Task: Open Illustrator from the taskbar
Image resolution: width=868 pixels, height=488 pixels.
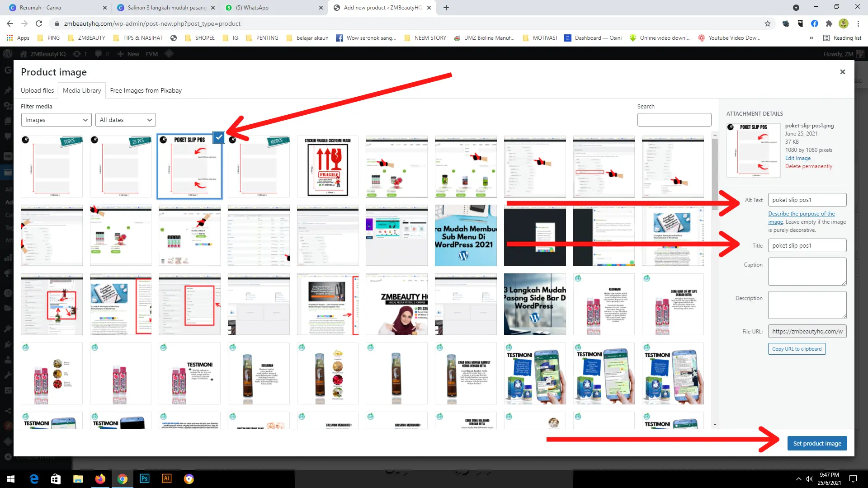Action: [167, 479]
